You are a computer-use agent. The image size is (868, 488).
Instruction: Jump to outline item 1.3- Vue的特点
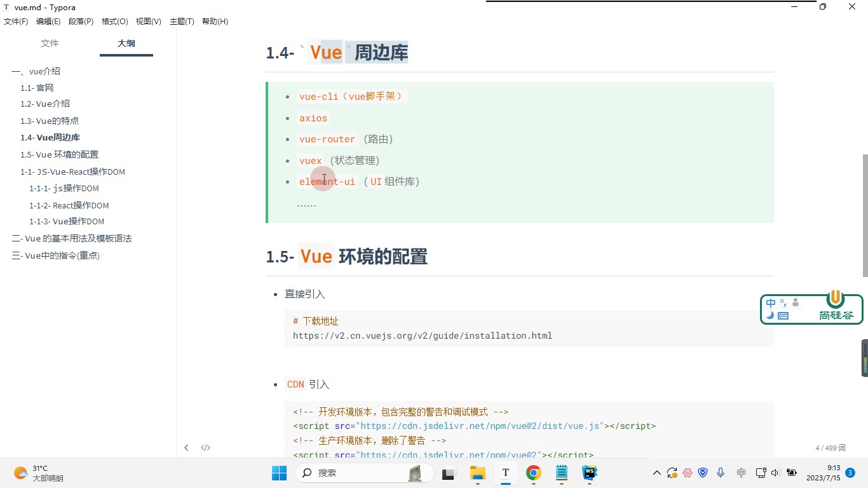pos(50,121)
